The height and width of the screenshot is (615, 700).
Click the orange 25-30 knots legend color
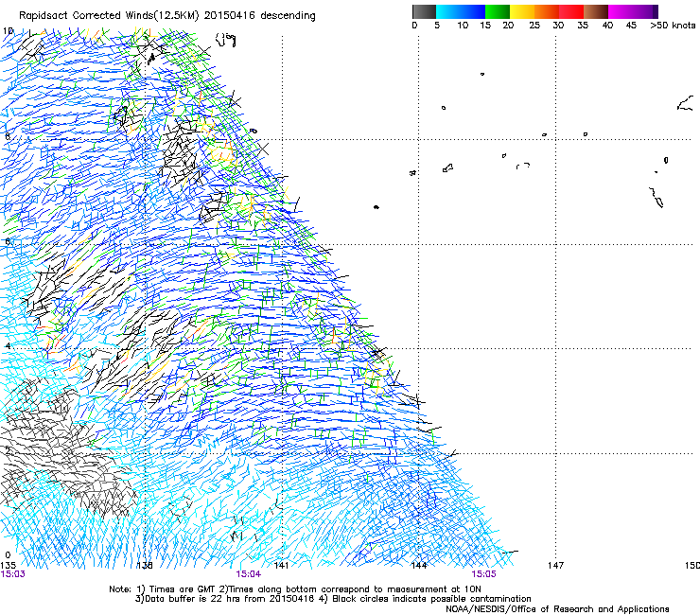(x=547, y=11)
